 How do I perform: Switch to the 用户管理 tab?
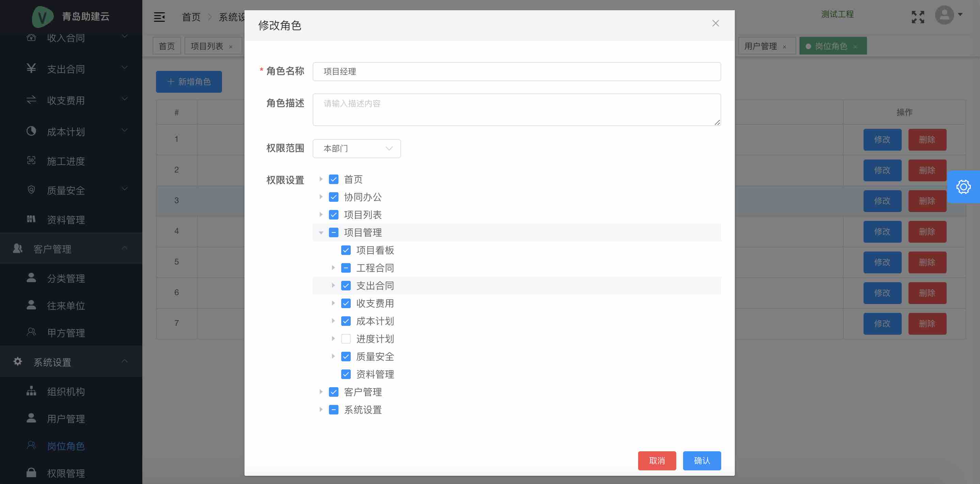tap(760, 46)
